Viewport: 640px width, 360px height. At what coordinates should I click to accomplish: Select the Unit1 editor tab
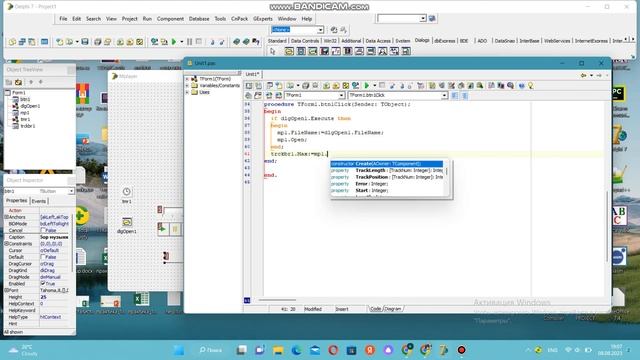[x=253, y=74]
